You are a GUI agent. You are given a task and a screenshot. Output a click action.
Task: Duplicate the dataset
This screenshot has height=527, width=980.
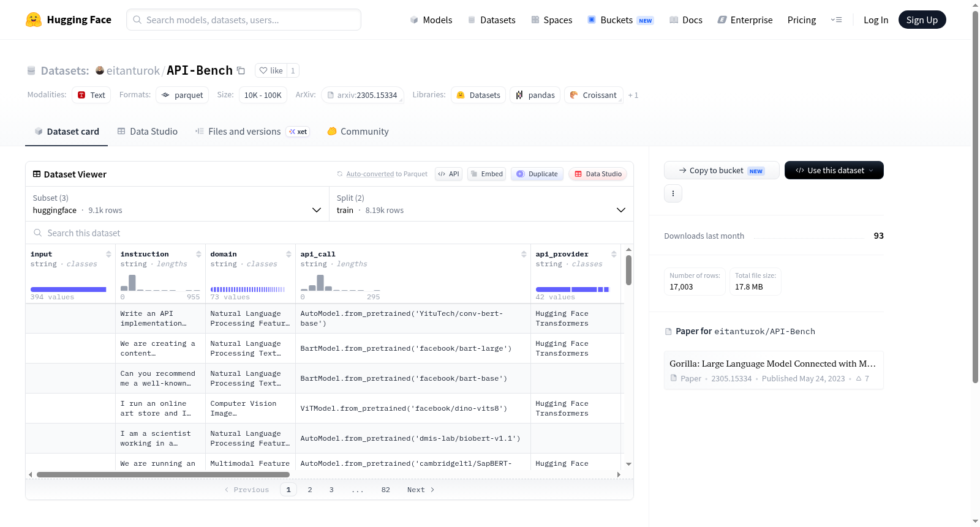[x=537, y=174]
